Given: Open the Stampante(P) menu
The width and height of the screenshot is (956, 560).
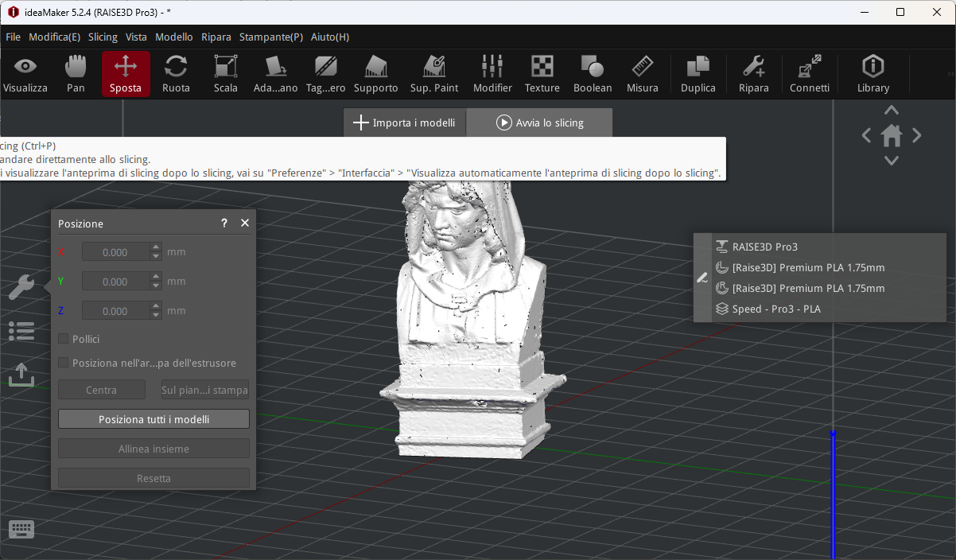Looking at the screenshot, I should coord(270,37).
